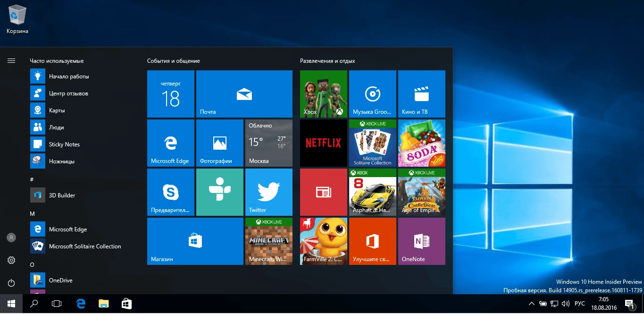Switch input language РУС indicator
The width and height of the screenshot is (644, 314).
[x=580, y=304]
